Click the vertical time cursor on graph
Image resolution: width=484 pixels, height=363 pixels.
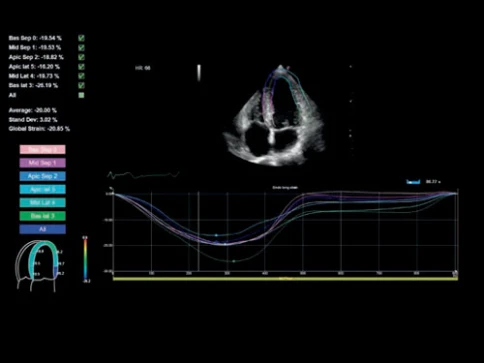(x=199, y=231)
